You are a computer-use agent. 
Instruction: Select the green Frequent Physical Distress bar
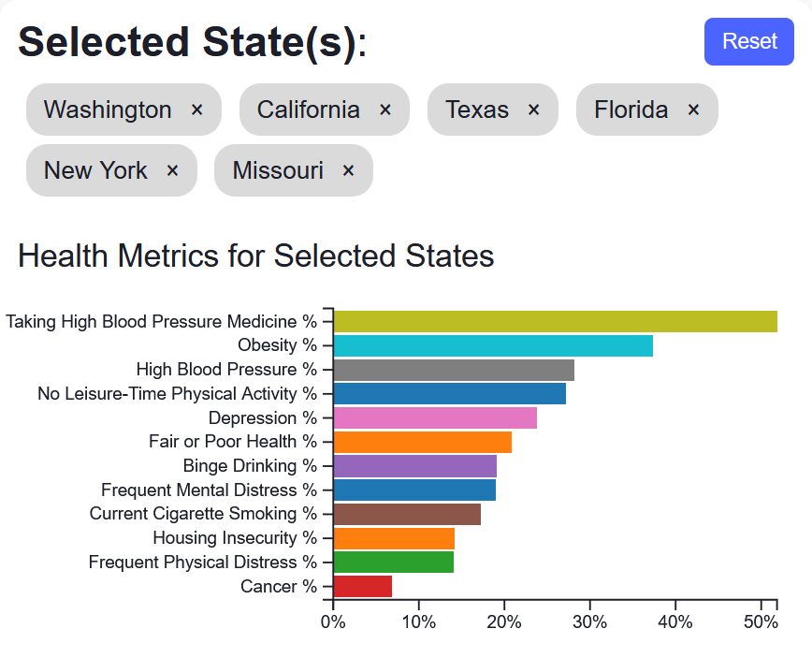click(x=393, y=562)
